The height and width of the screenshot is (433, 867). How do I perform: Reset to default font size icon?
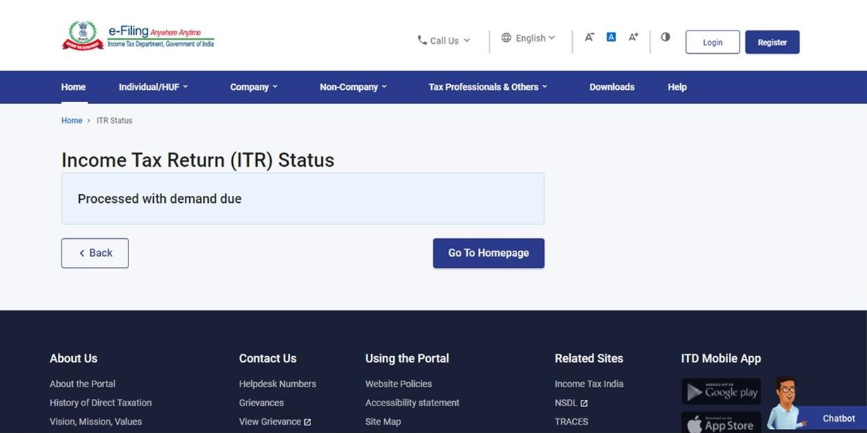coord(611,37)
